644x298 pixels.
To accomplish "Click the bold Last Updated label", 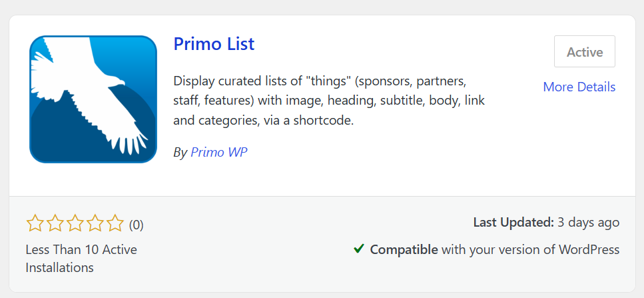I will pyautogui.click(x=514, y=223).
